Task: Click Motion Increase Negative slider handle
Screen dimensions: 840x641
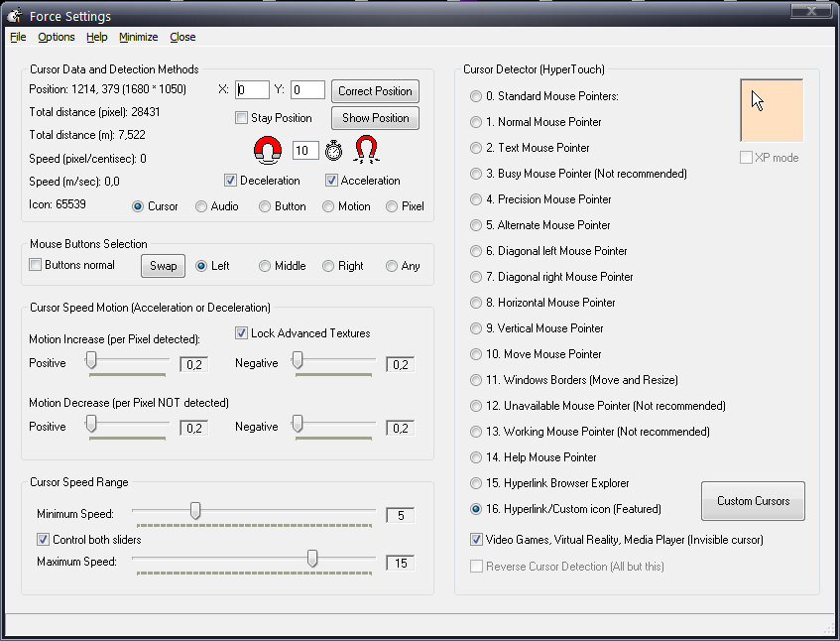Action: click(298, 361)
